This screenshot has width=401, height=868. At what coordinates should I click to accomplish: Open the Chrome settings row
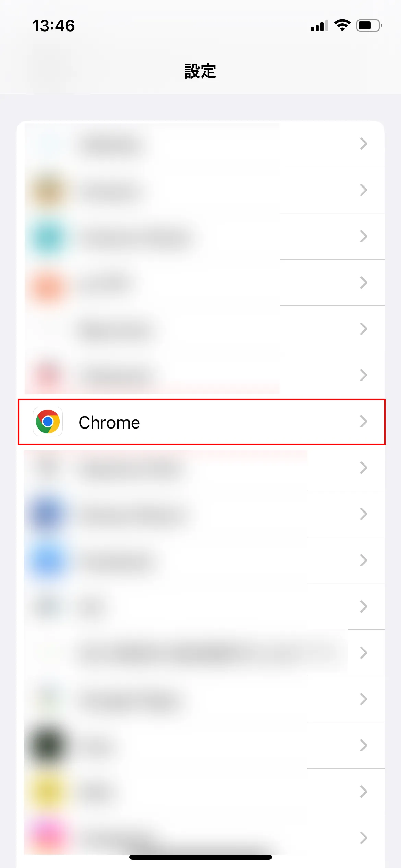point(202,422)
